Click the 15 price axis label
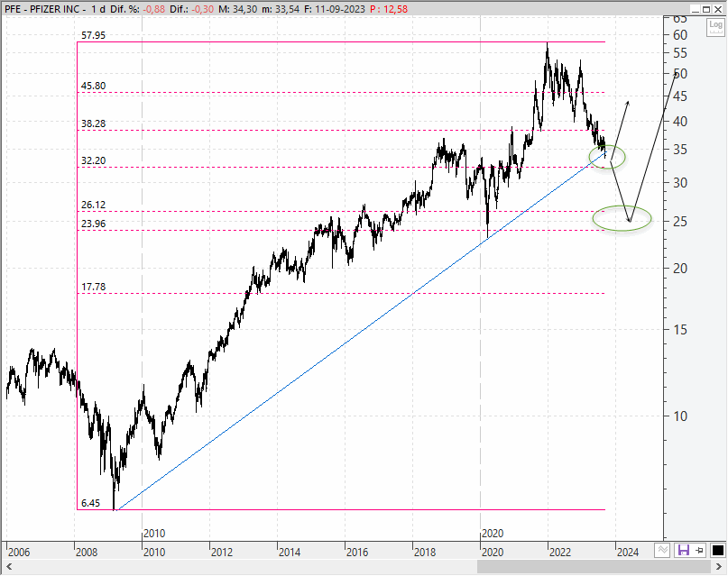728x576 pixels. pyautogui.click(x=680, y=330)
